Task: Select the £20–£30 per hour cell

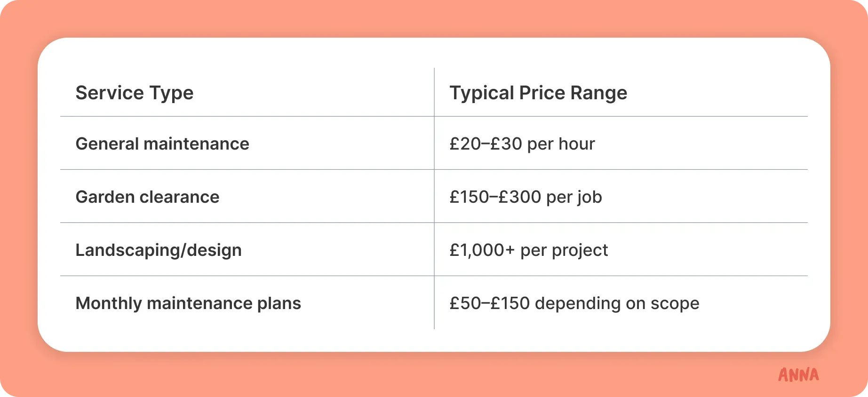Action: pos(522,144)
